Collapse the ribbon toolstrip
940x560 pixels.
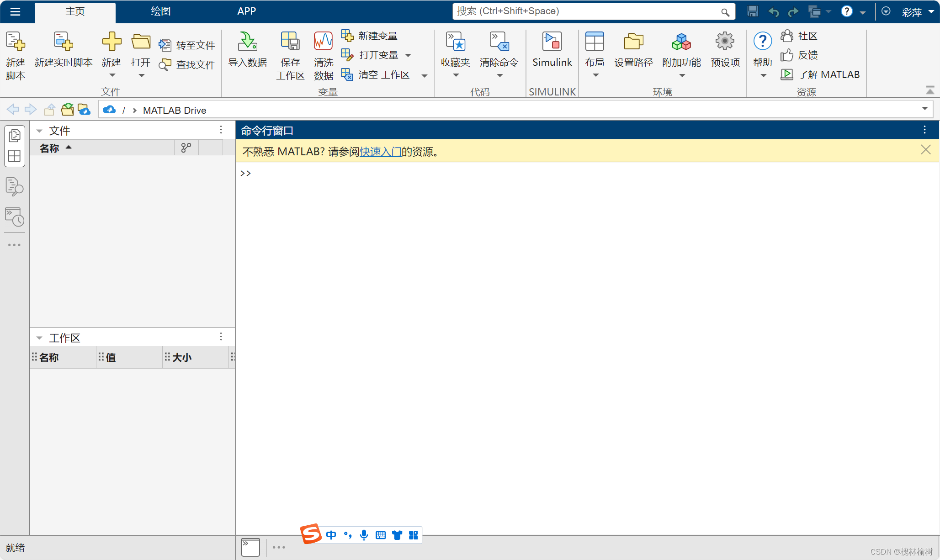[930, 90]
